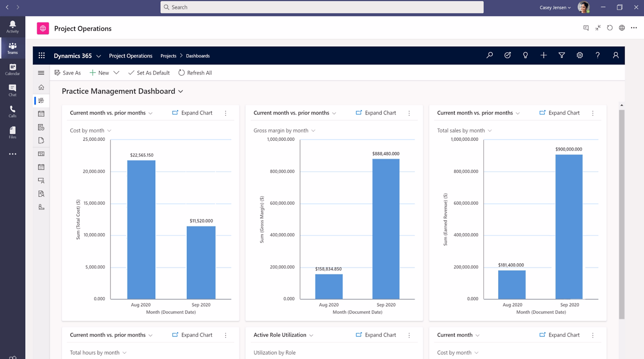Expand the Practice Management Dashboard selector

pyautogui.click(x=181, y=91)
